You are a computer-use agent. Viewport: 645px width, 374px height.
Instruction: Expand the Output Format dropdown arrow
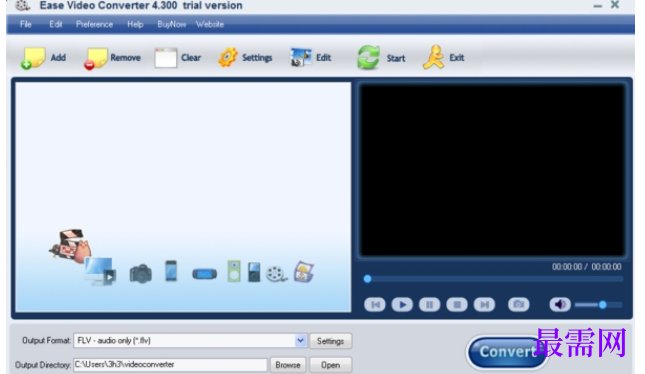coord(301,340)
